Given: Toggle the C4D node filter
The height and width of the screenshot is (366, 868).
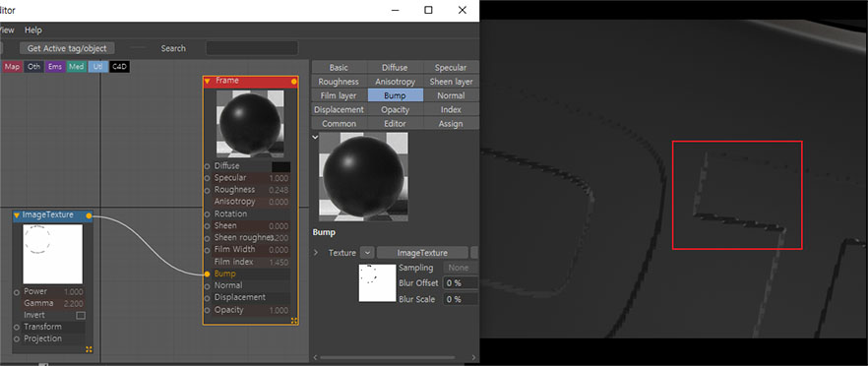Looking at the screenshot, I should pos(120,67).
